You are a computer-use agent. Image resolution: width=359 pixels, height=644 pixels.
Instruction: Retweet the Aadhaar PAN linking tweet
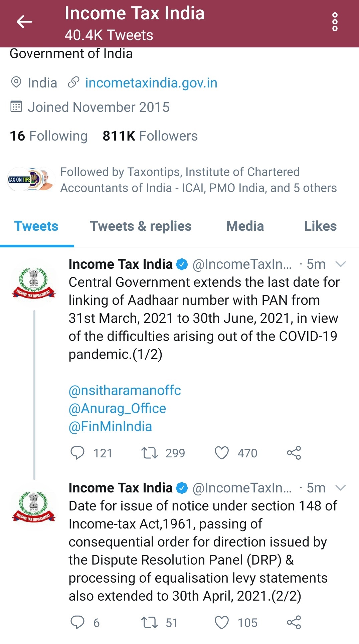tap(149, 453)
